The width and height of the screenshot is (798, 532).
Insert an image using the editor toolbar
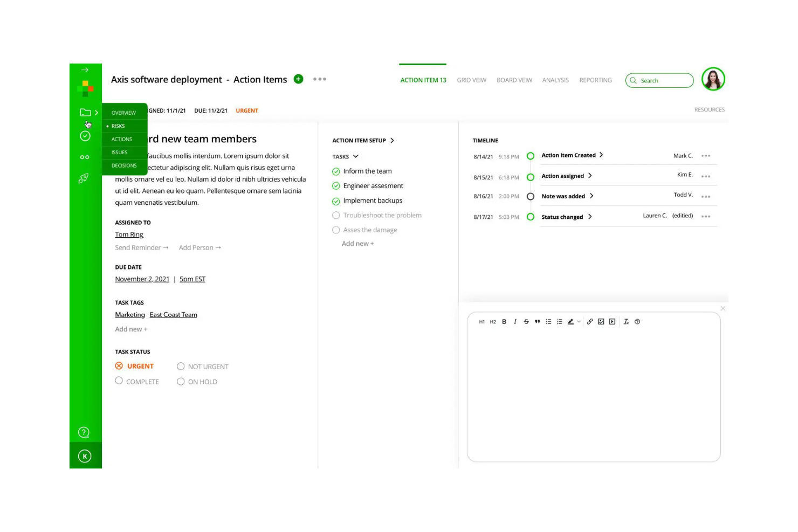601,322
